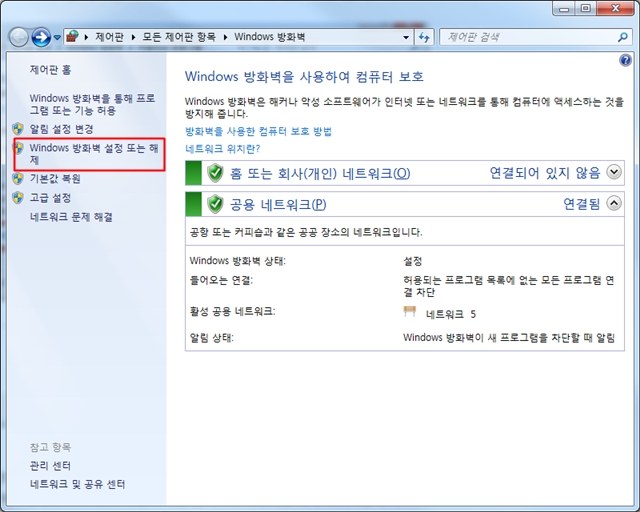The image size is (640, 512).
Task: Click the refresh button beside address bar
Action: tap(424, 38)
